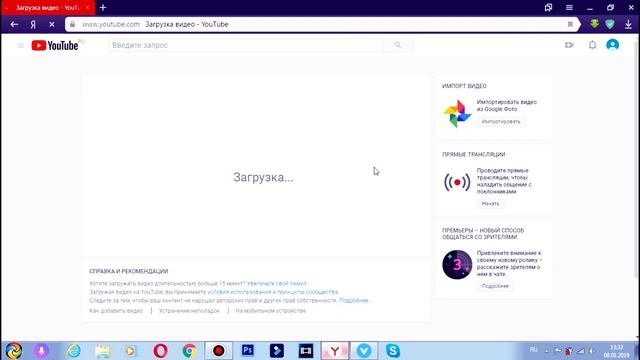The image size is (640, 360).
Task: Close the Загрузка видео tab
Action: click(87, 8)
